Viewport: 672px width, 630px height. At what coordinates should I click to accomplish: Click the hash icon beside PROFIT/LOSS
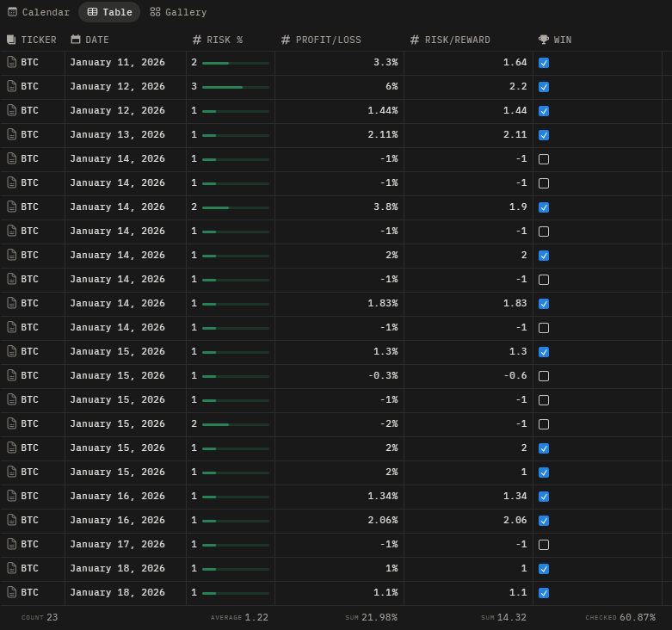pos(286,40)
